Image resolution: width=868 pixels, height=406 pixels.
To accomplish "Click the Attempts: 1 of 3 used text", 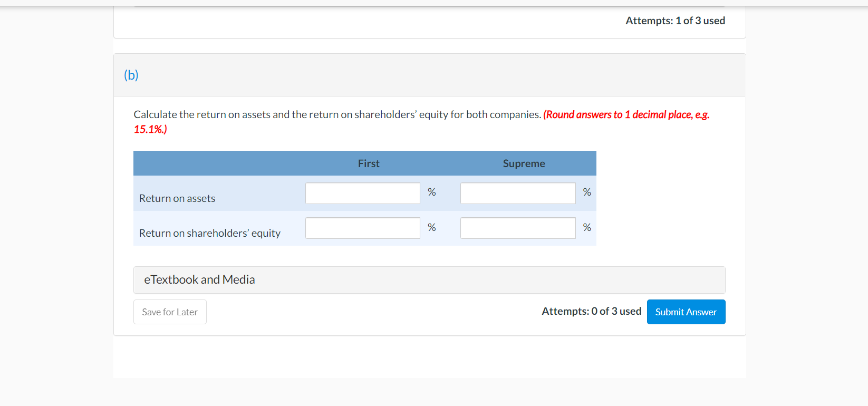I will [x=675, y=21].
